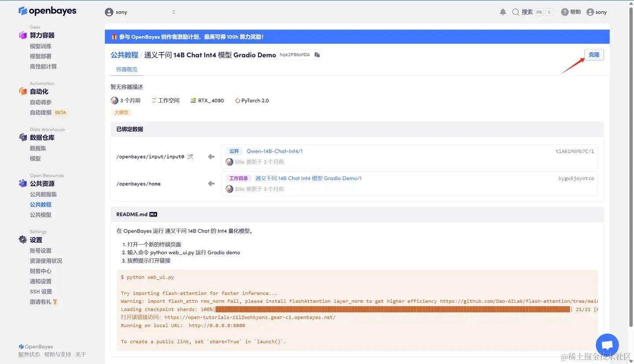
Task: Copy the container ID hqe2P86oMDA
Action: pyautogui.click(x=317, y=55)
